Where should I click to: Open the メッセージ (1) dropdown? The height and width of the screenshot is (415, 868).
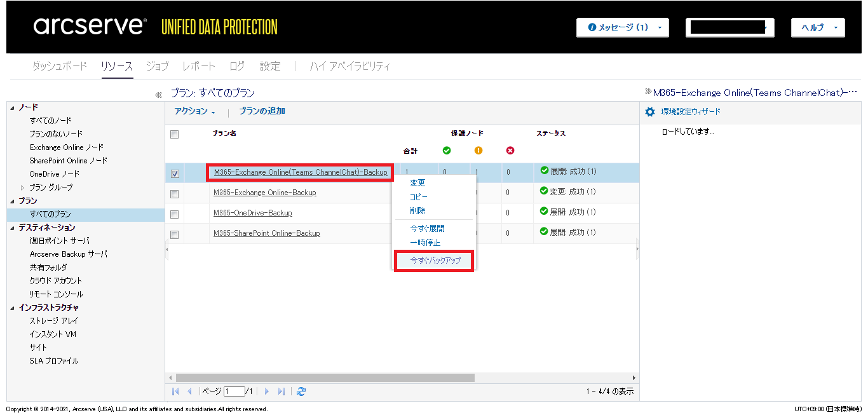(622, 27)
